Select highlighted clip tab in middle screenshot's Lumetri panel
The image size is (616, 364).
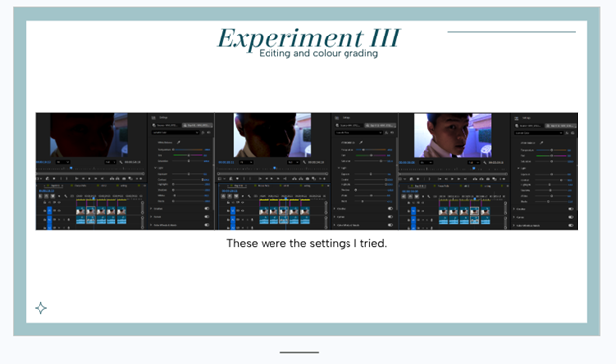tap(380, 125)
